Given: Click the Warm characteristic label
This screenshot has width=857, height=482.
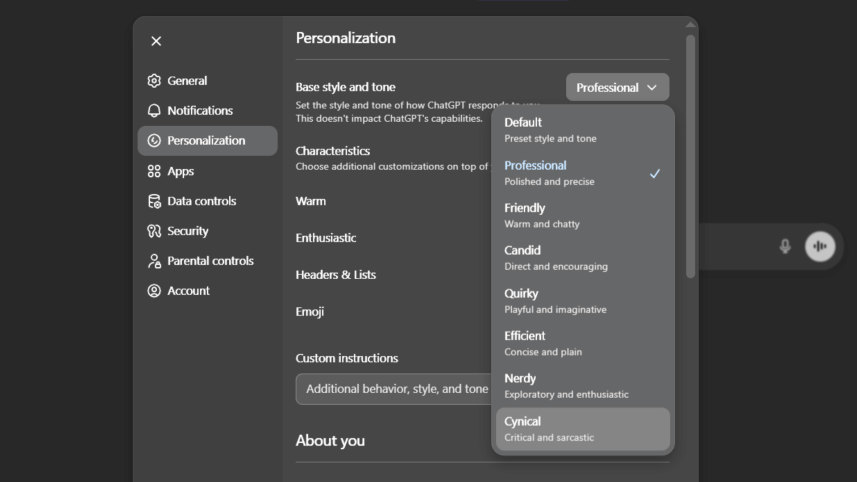Looking at the screenshot, I should (x=310, y=201).
